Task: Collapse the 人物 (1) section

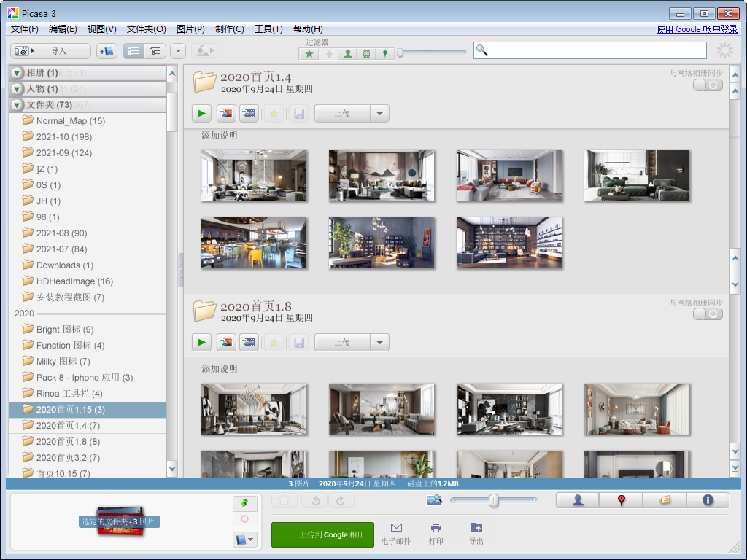Action: click(x=17, y=88)
